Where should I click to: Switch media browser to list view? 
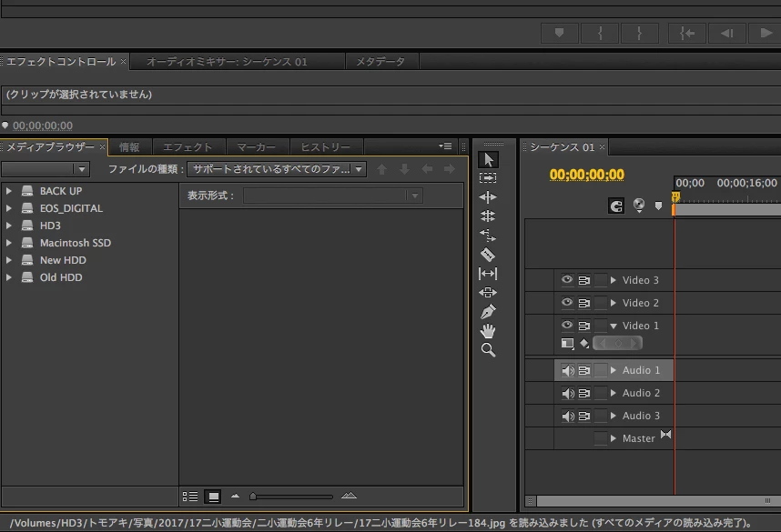point(189,497)
